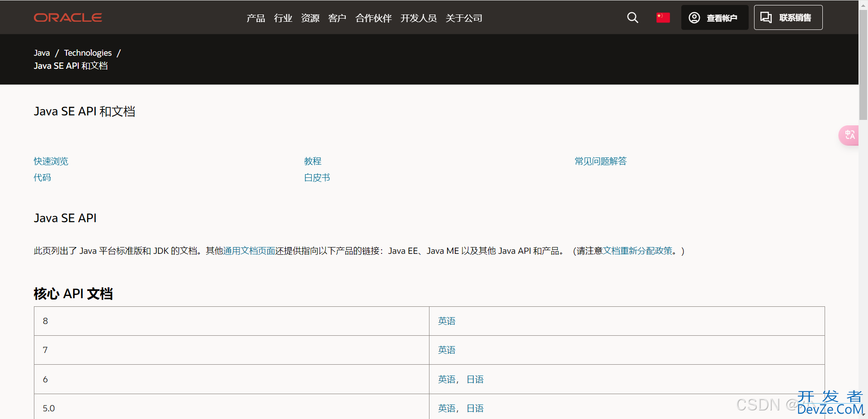Open the 查看帐户 account button
The height and width of the screenshot is (419, 868).
(714, 18)
